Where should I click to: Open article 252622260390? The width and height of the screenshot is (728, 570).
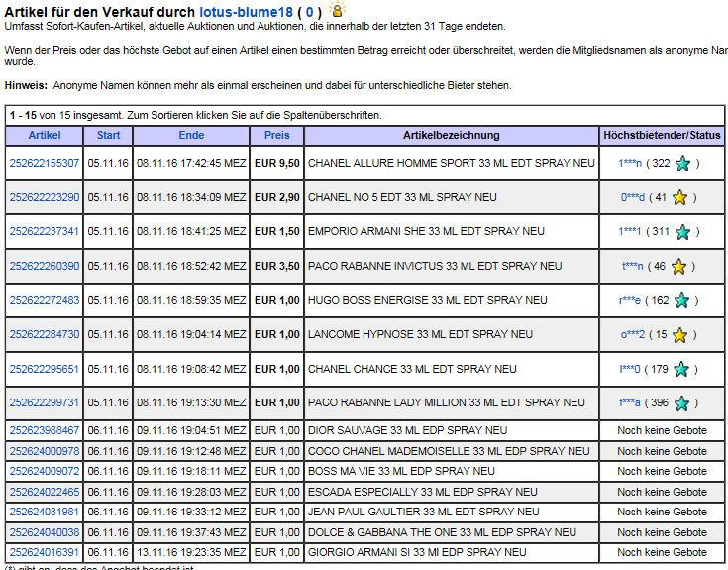(45, 266)
